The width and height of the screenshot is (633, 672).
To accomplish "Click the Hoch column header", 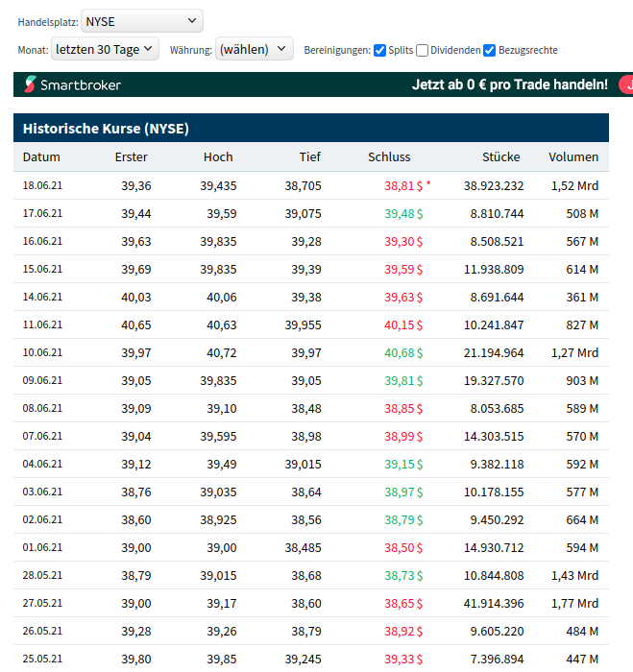I will click(x=218, y=157).
